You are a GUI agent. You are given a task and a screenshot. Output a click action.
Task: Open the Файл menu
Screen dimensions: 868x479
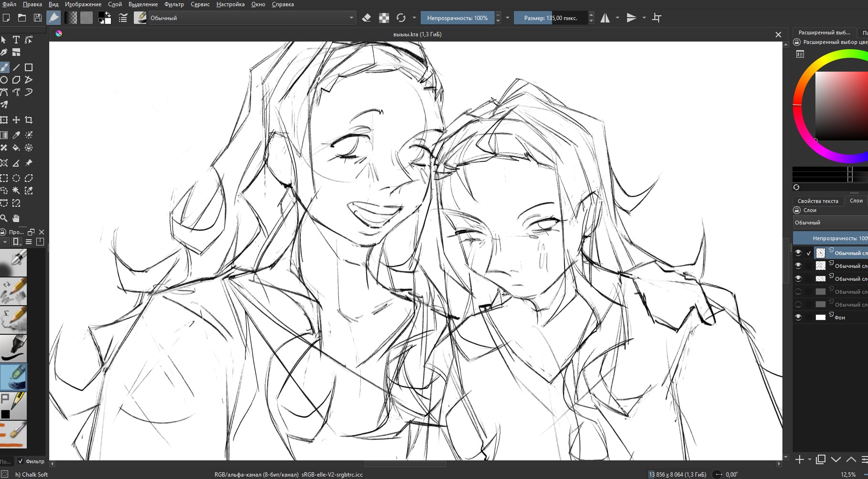coord(9,4)
